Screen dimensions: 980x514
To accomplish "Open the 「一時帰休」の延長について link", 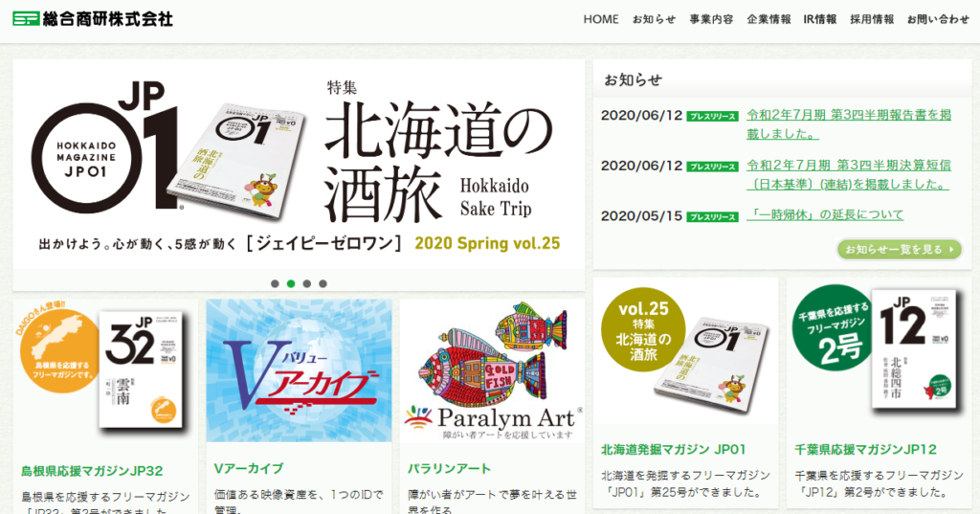I will (x=825, y=215).
